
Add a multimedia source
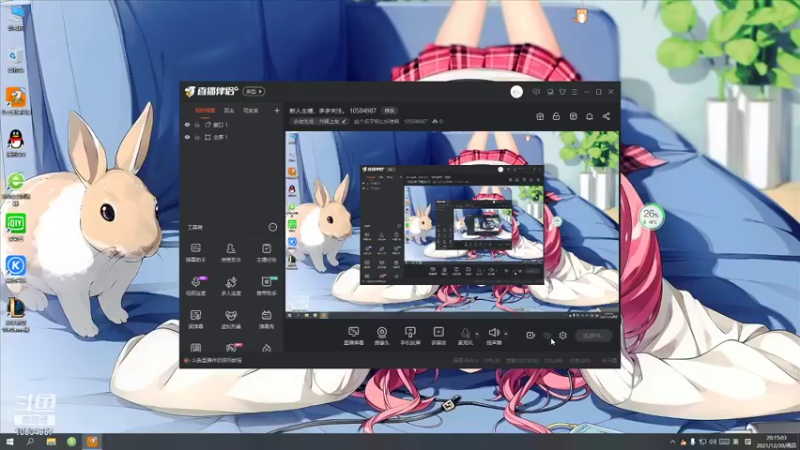[439, 336]
